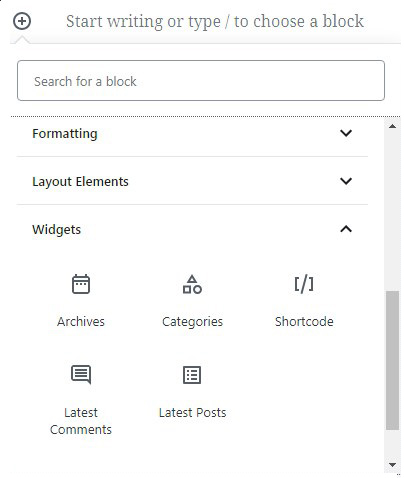404x478 pixels.
Task: Click the Latest Posts label
Action: tap(192, 413)
